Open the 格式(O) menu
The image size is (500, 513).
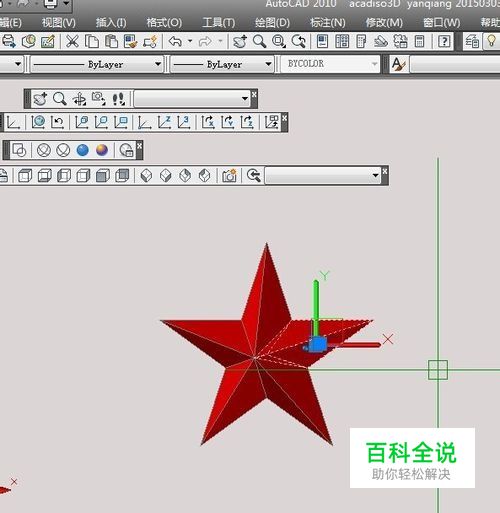(164, 23)
